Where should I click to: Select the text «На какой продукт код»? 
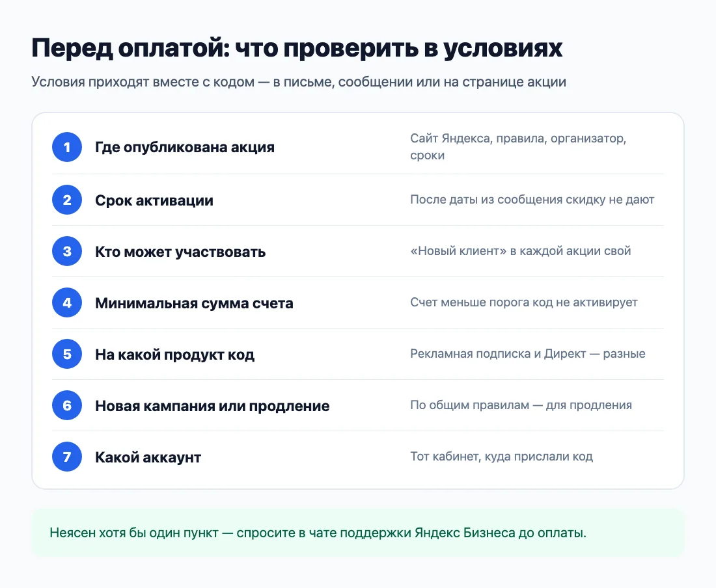pos(175,354)
